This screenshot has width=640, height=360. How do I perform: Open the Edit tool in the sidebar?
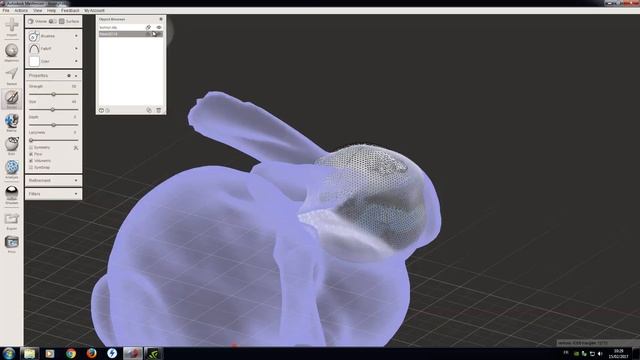pyautogui.click(x=11, y=145)
